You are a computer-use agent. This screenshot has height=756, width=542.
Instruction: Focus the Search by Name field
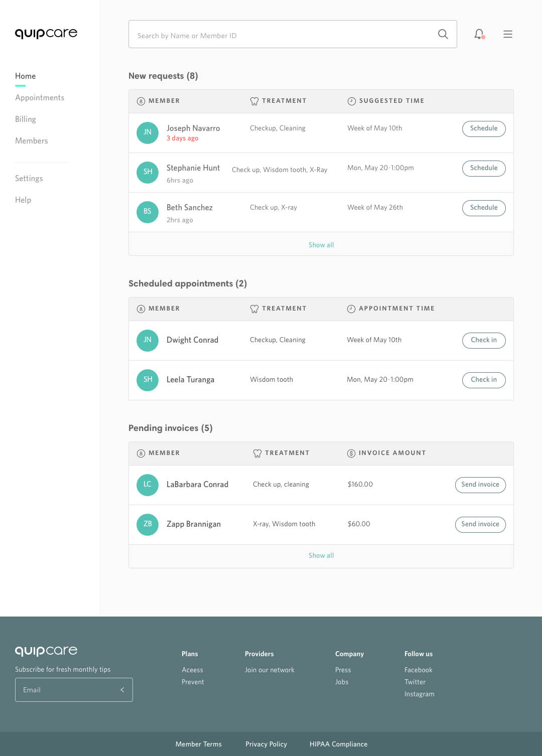click(x=293, y=34)
